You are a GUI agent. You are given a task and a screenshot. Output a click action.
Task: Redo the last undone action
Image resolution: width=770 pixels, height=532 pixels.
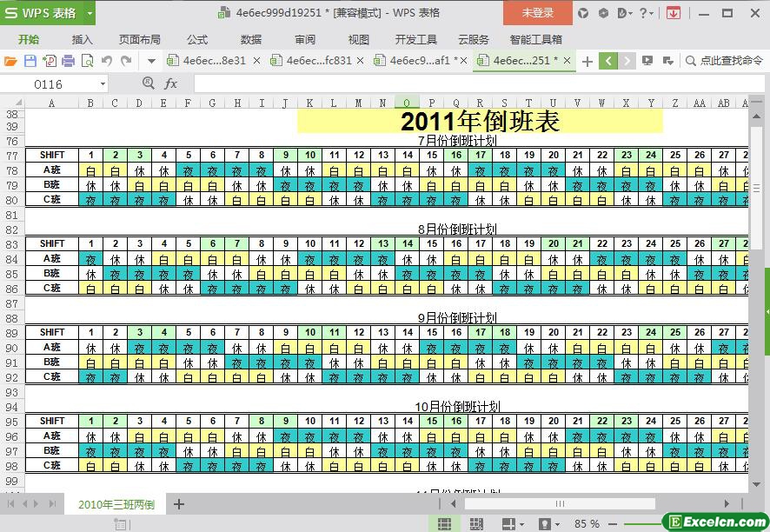pos(126,61)
